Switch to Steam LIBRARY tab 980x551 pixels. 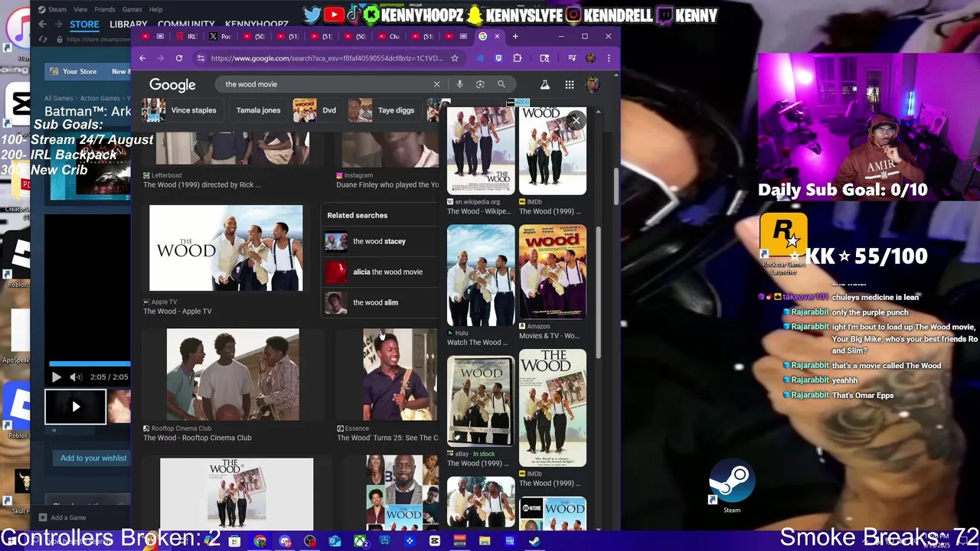tap(129, 24)
